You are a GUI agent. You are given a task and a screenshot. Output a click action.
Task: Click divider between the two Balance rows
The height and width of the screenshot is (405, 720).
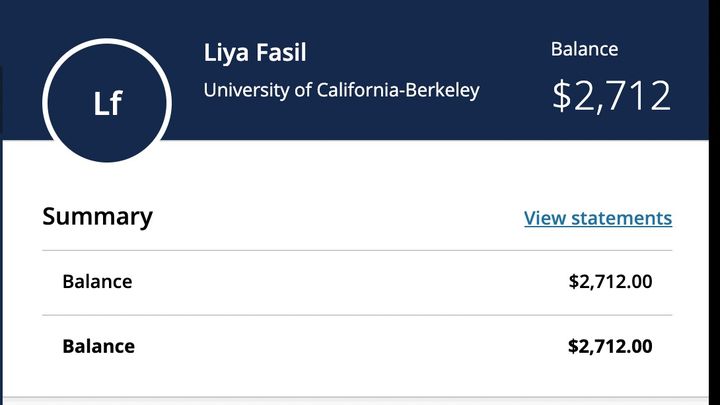[x=357, y=315]
